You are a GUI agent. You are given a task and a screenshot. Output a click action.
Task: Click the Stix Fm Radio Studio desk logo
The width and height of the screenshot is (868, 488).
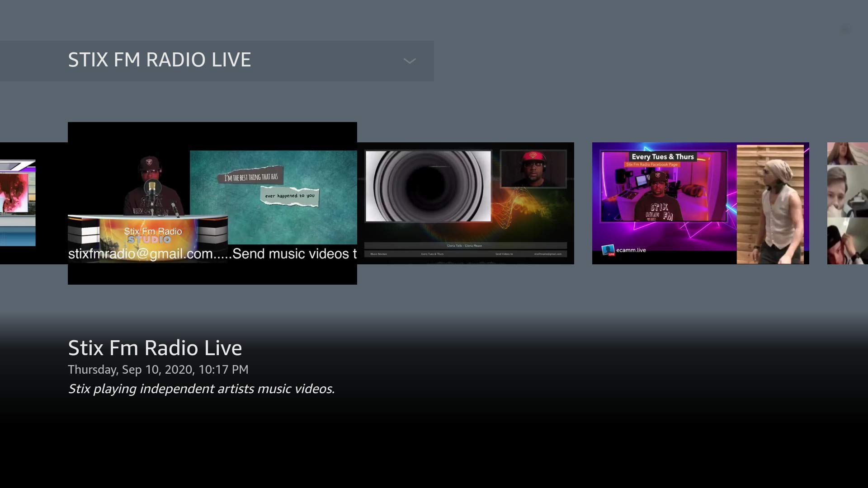153,235
